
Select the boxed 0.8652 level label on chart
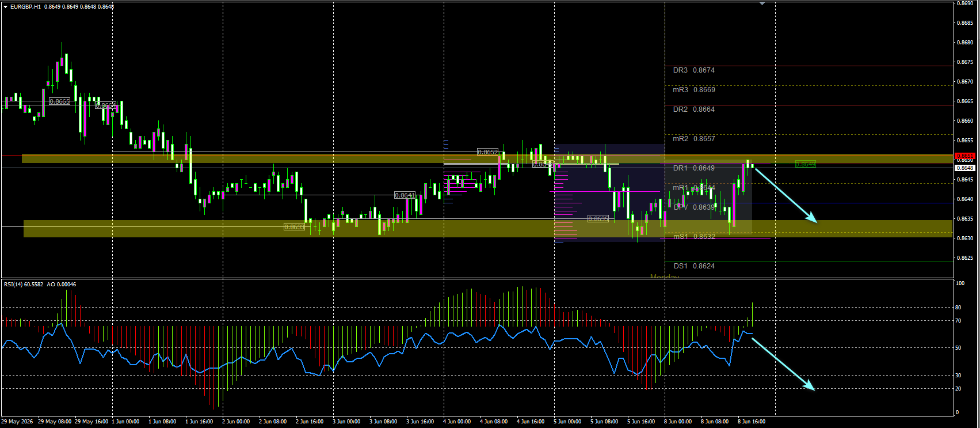point(488,152)
